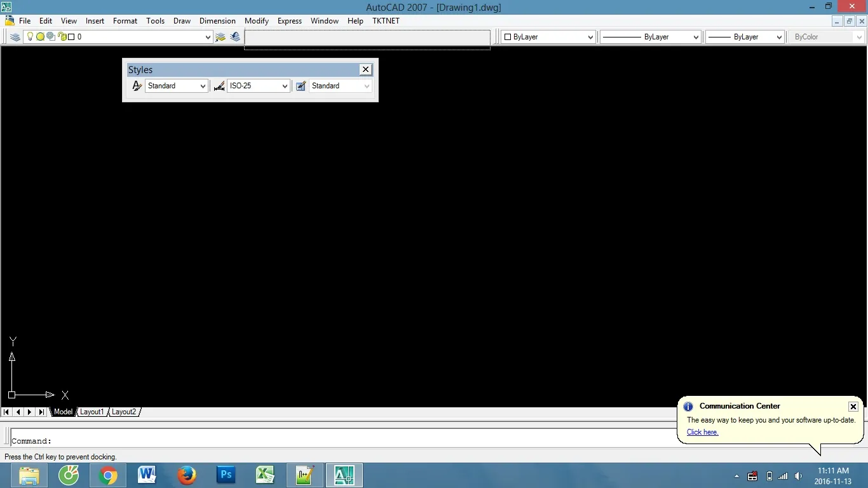
Task: Open the Text Style manager icon
Action: click(x=137, y=86)
